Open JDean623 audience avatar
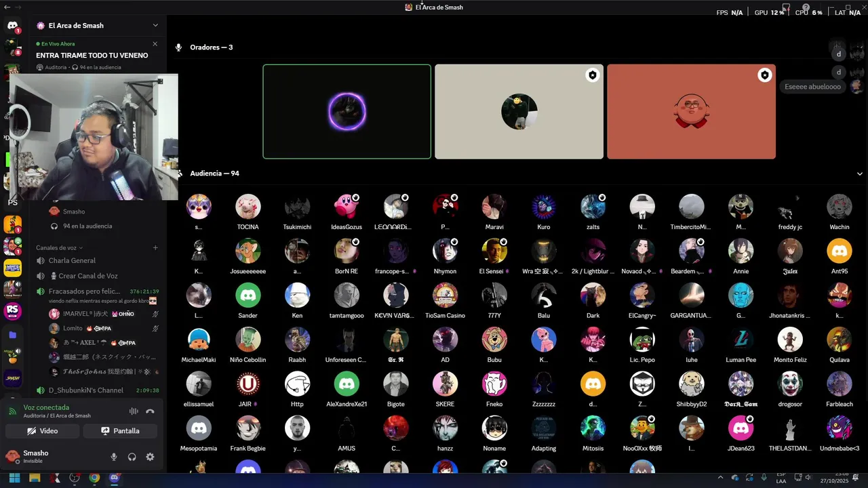The width and height of the screenshot is (868, 488). pos(741,428)
